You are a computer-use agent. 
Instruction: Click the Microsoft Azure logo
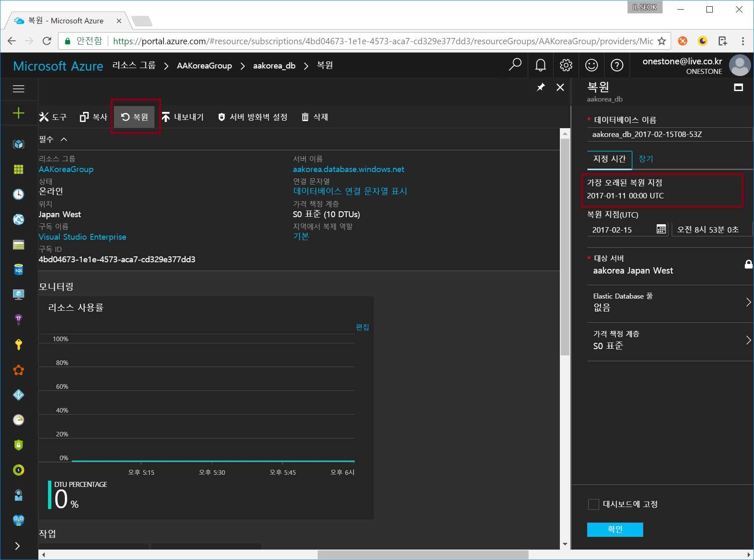58,66
